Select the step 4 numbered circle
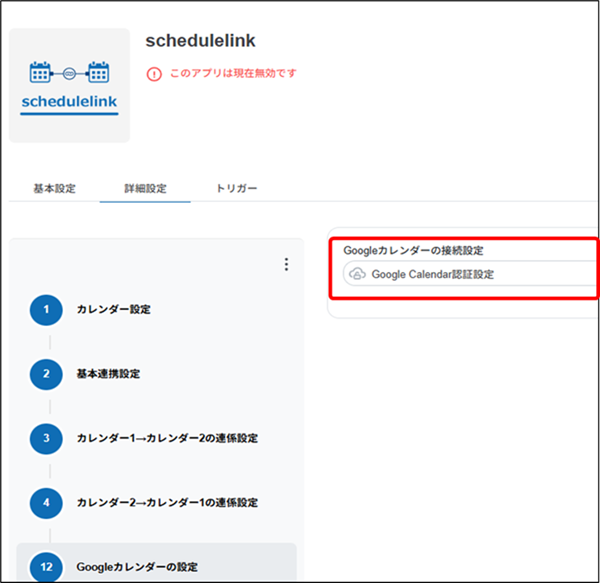Screen dimensions: 600x583 coord(46,502)
